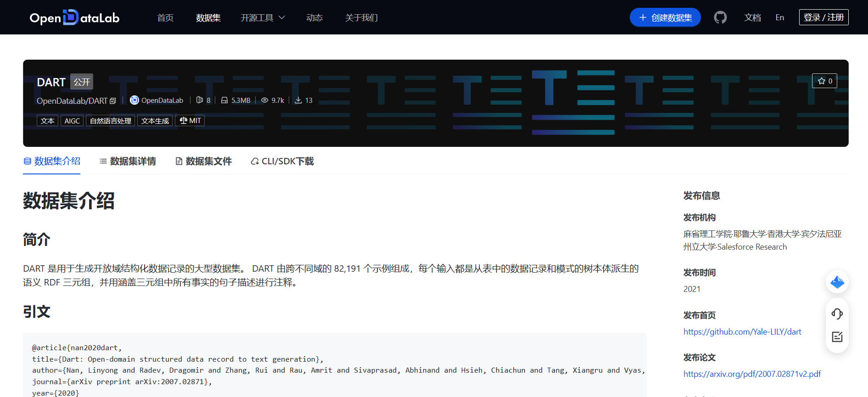Copy the OpenDataLab/DART path icon
The width and height of the screenshot is (868, 397).
pyautogui.click(x=113, y=101)
